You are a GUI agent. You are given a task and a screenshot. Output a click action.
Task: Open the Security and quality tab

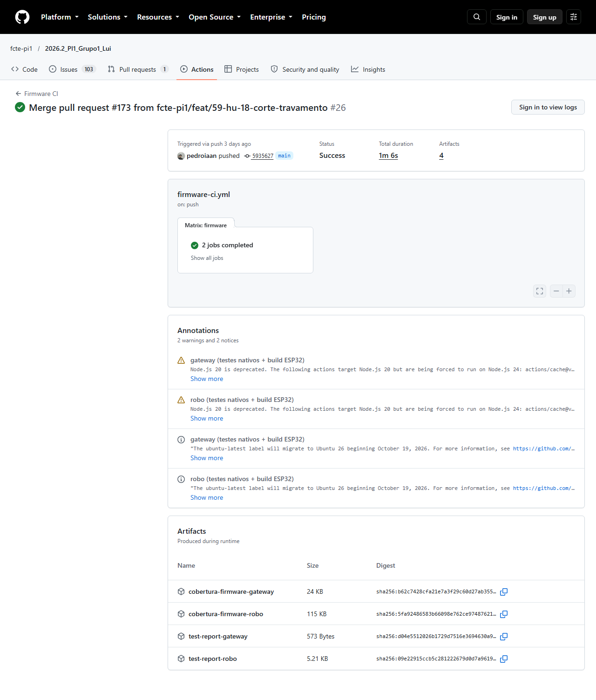(305, 69)
